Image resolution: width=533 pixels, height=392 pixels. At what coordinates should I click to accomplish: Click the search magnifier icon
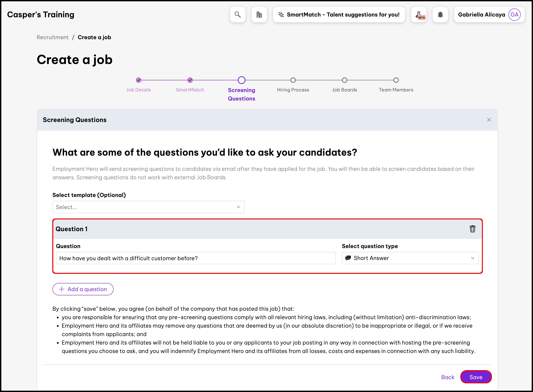click(x=238, y=15)
